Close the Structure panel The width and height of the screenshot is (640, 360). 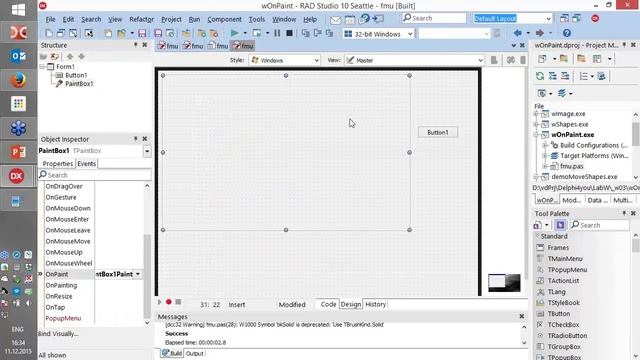[x=144, y=45]
